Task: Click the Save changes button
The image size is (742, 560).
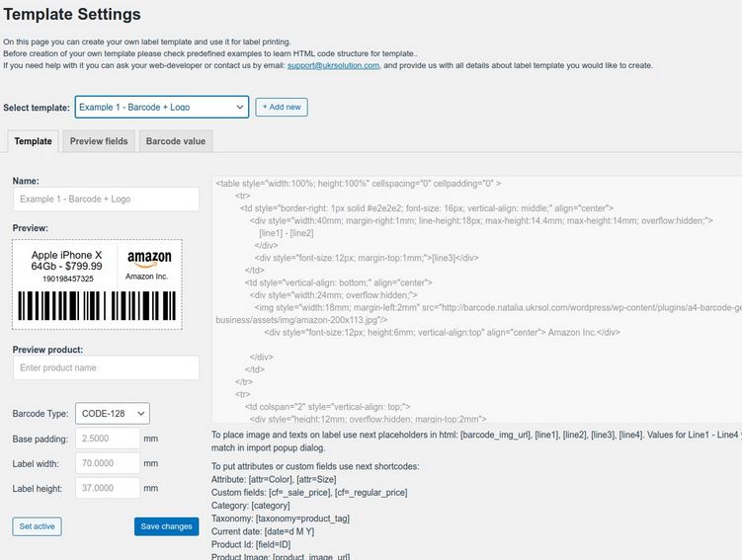Action: tap(167, 526)
